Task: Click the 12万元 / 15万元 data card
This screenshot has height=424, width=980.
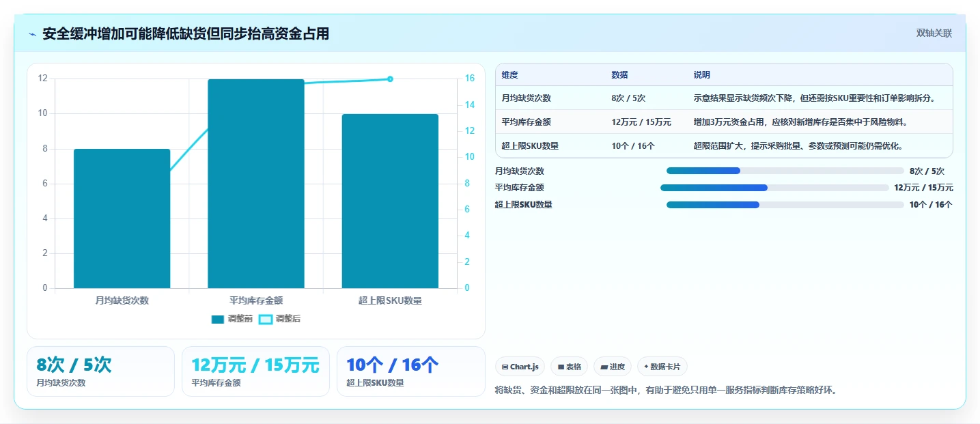Action: click(255, 371)
